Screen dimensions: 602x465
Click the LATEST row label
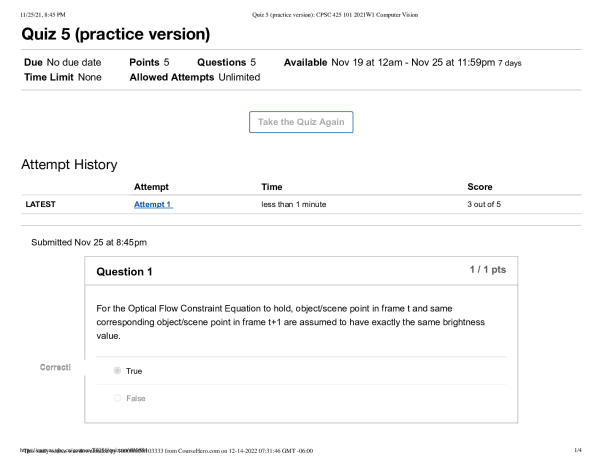click(41, 204)
